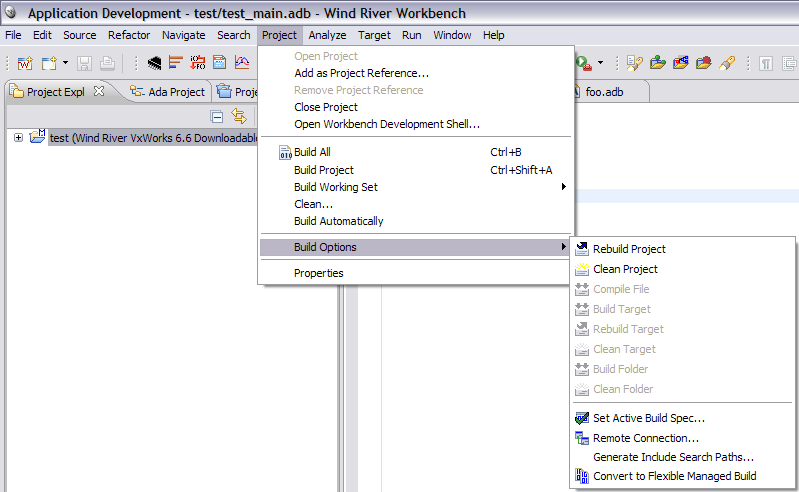799x492 pixels.
Task: Click the folder with green dots icon
Action: [x=658, y=63]
